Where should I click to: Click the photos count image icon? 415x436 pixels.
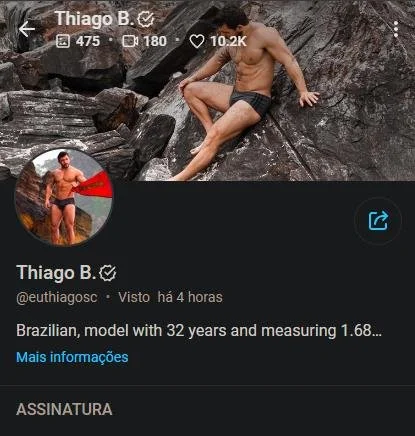[63, 41]
